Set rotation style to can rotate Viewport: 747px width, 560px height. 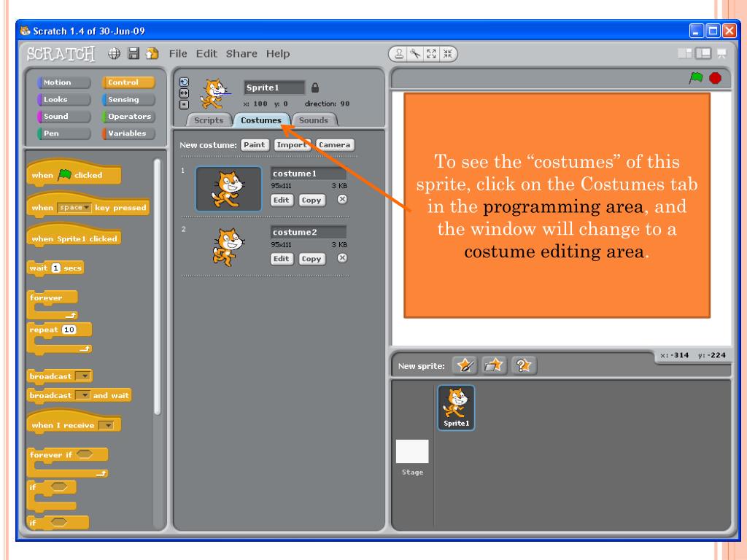point(184,82)
